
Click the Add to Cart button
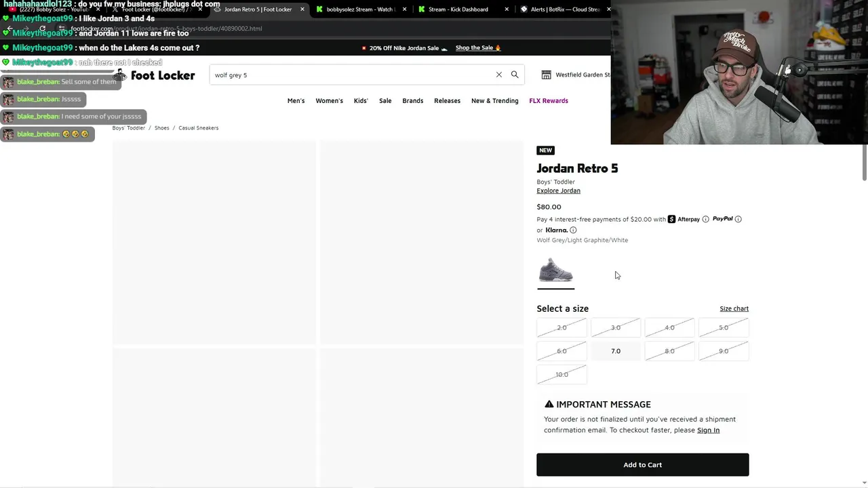642,465
